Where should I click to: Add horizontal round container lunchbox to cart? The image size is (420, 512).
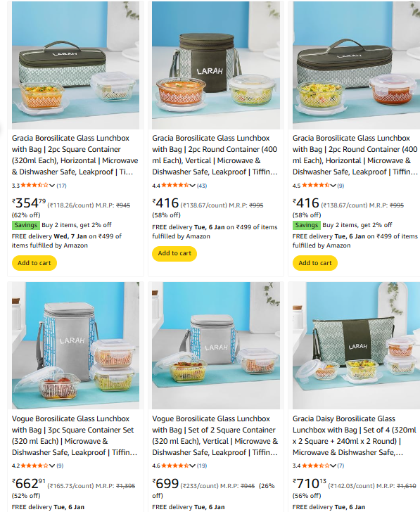315,263
